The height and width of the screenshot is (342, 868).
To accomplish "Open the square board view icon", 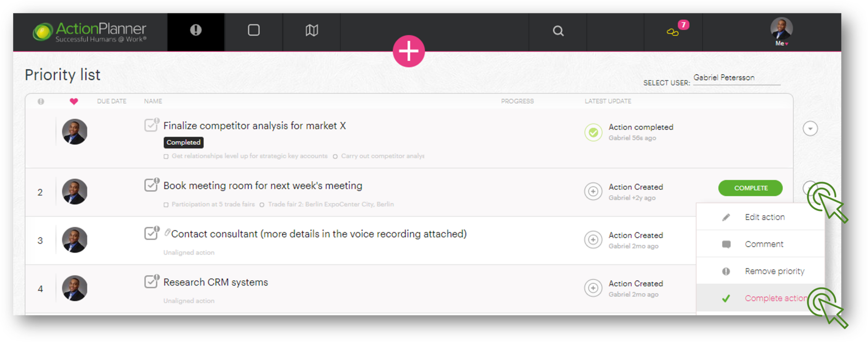I will click(253, 30).
